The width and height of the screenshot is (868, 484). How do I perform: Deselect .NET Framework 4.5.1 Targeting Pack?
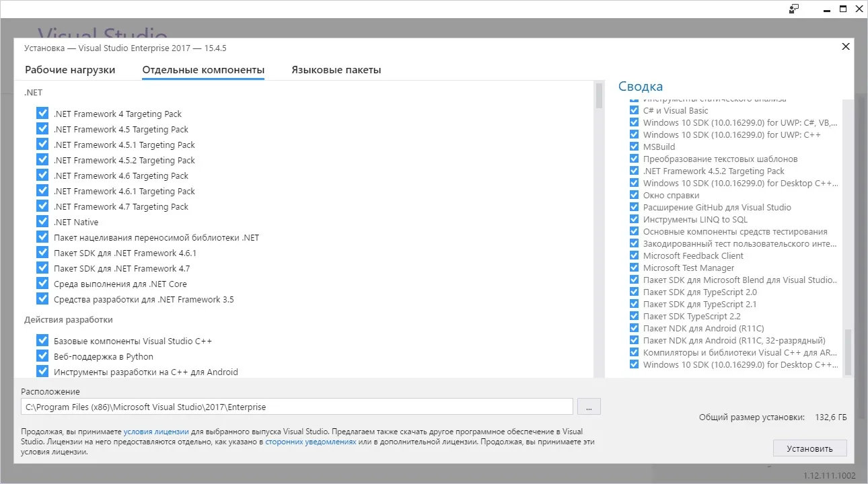point(43,145)
